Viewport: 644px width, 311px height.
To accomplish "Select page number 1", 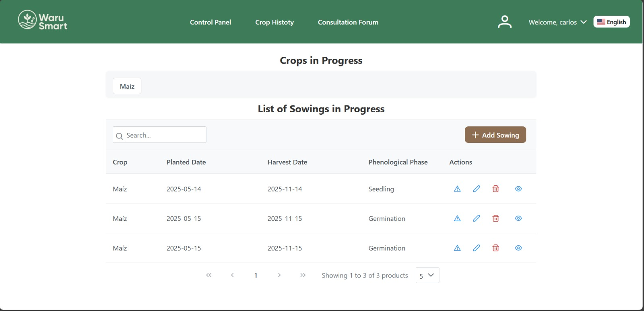I will pos(256,276).
